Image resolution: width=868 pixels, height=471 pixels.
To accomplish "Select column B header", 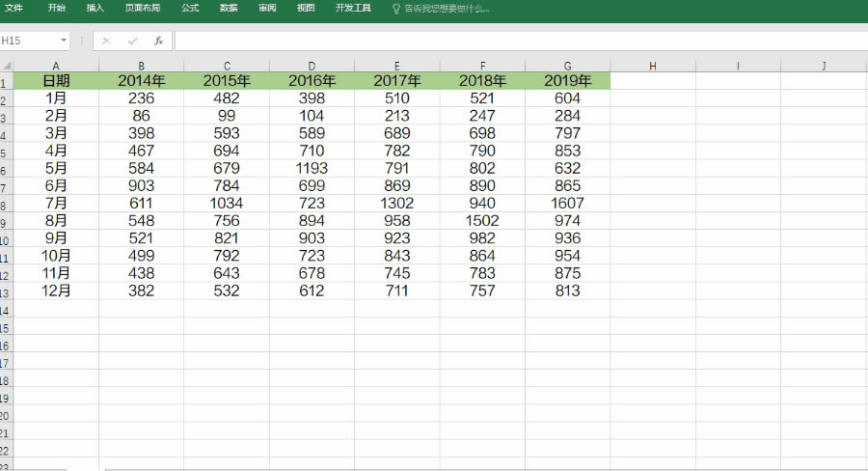I will pyautogui.click(x=141, y=66).
